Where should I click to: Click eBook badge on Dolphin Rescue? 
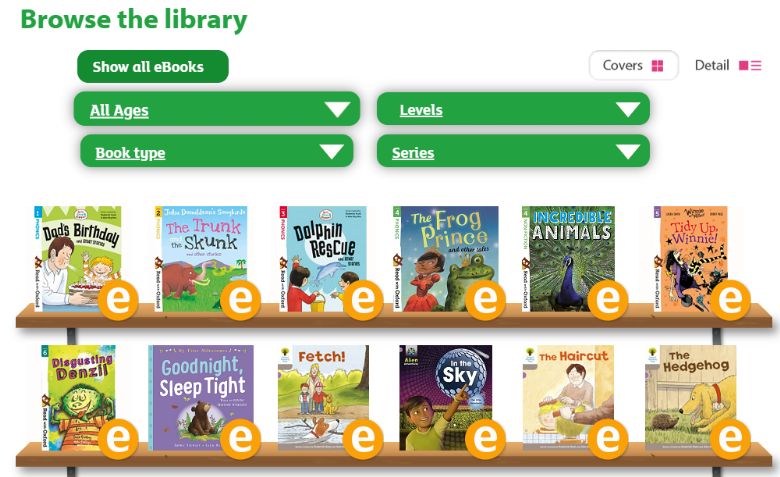(363, 300)
